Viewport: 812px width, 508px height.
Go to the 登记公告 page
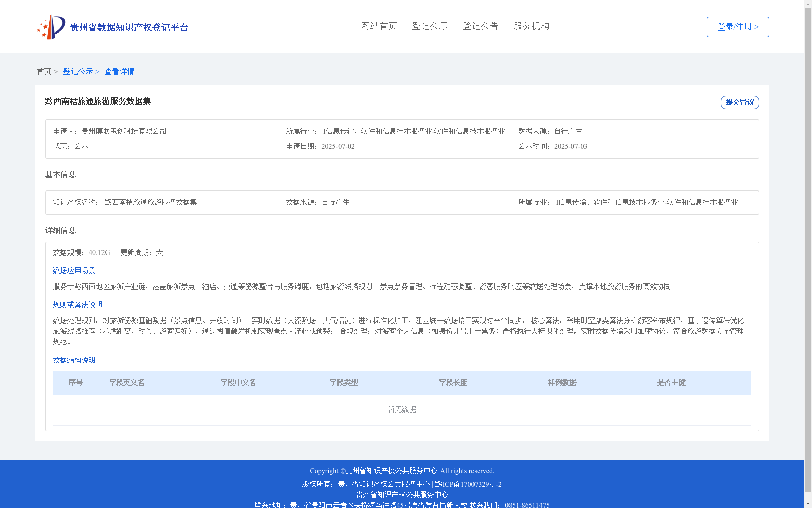[481, 26]
